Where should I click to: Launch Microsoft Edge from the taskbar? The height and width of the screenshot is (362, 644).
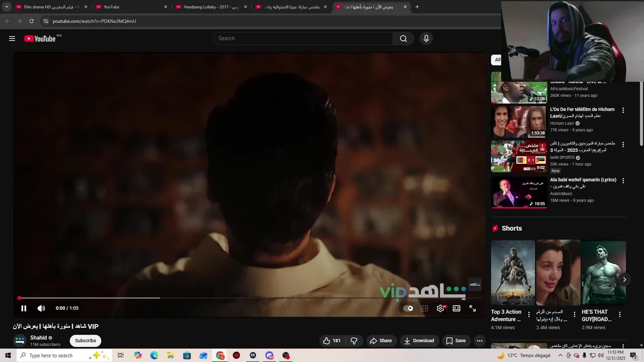tap(154, 355)
